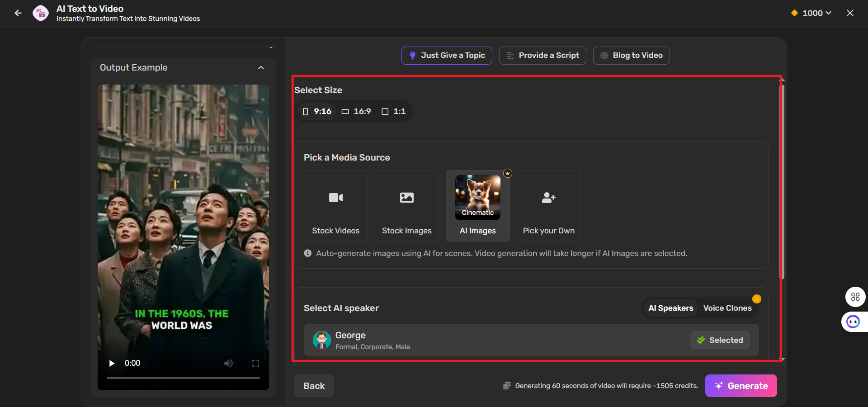Switch to the Provide a Script tab
868x407 pixels.
[542, 55]
